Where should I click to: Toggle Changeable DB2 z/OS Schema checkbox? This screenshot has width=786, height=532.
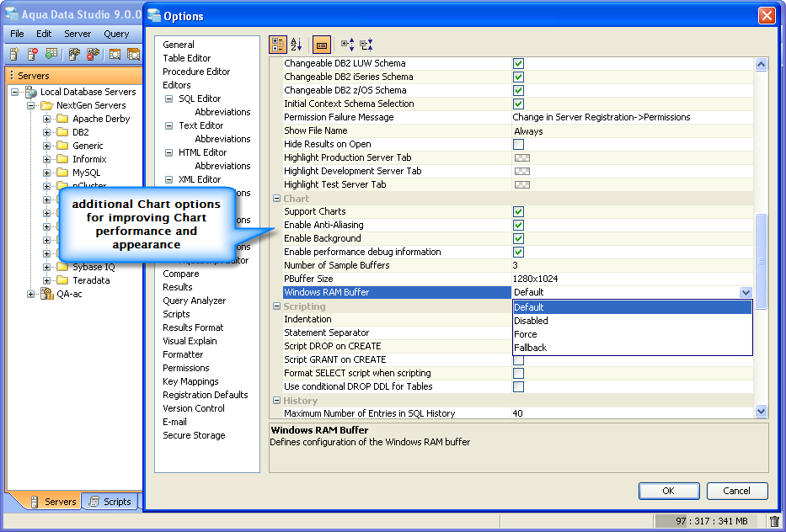pos(518,91)
